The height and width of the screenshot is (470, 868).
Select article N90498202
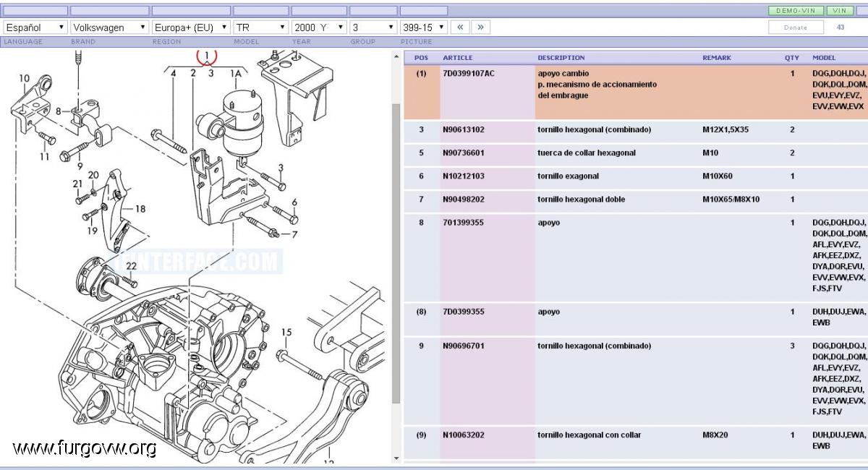tap(464, 199)
